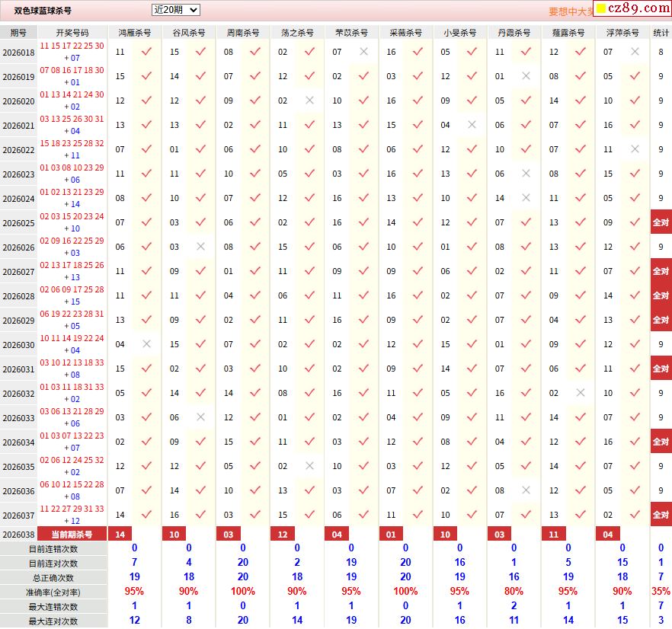Click the checkmark for 周南杀号 in issue 2026037
The height and width of the screenshot is (629, 672).
(254, 515)
